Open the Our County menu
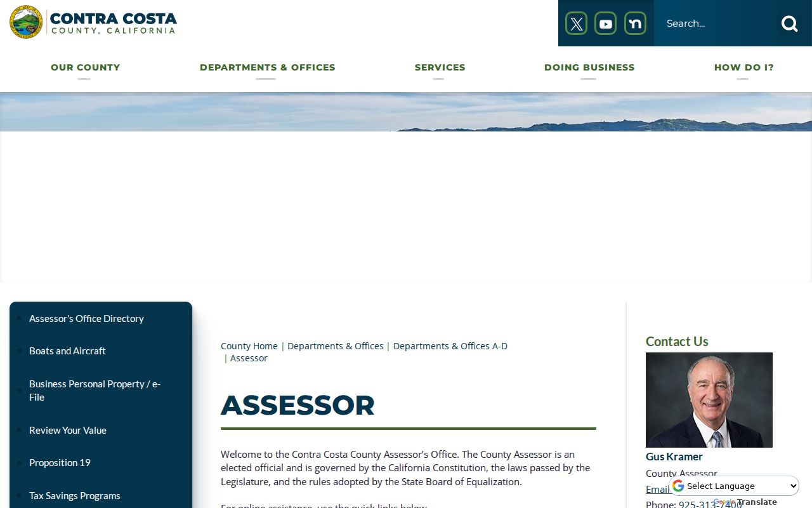 [85, 67]
